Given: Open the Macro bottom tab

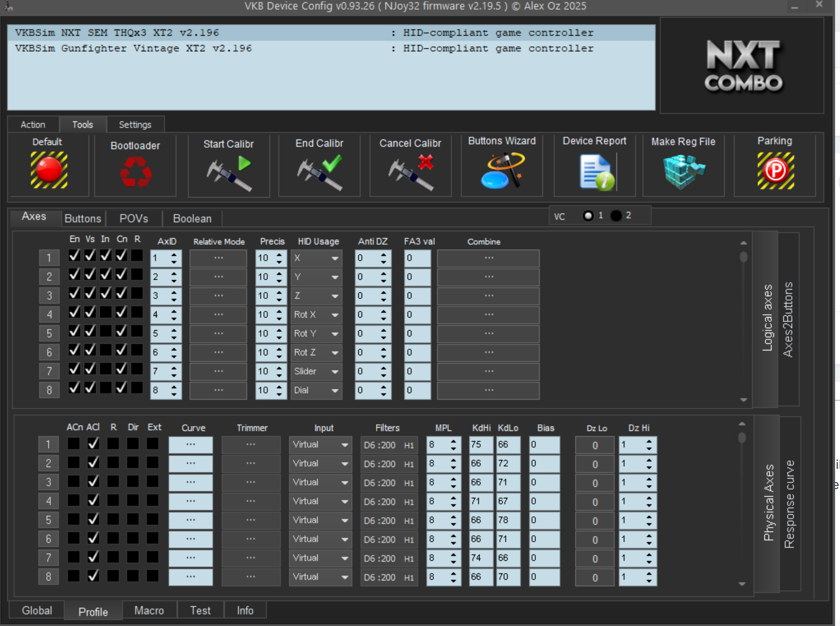Looking at the screenshot, I should (149, 611).
